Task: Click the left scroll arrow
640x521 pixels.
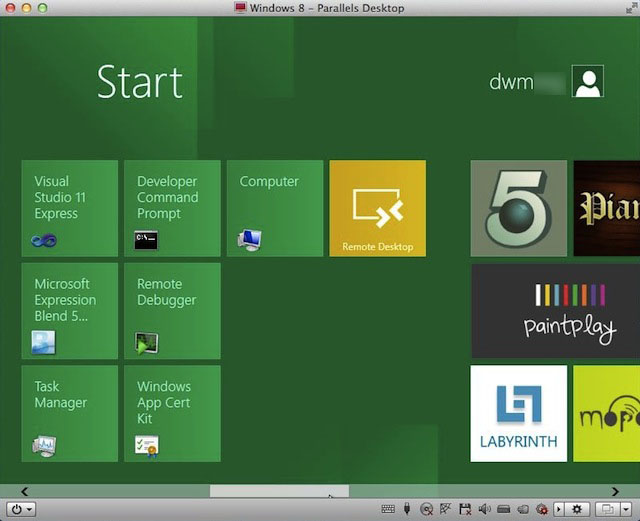Action: pyautogui.click(x=24, y=491)
